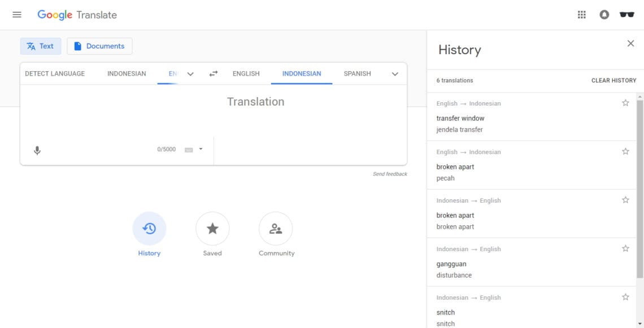Open the Google apps grid
The height and width of the screenshot is (328, 644).
(582, 15)
